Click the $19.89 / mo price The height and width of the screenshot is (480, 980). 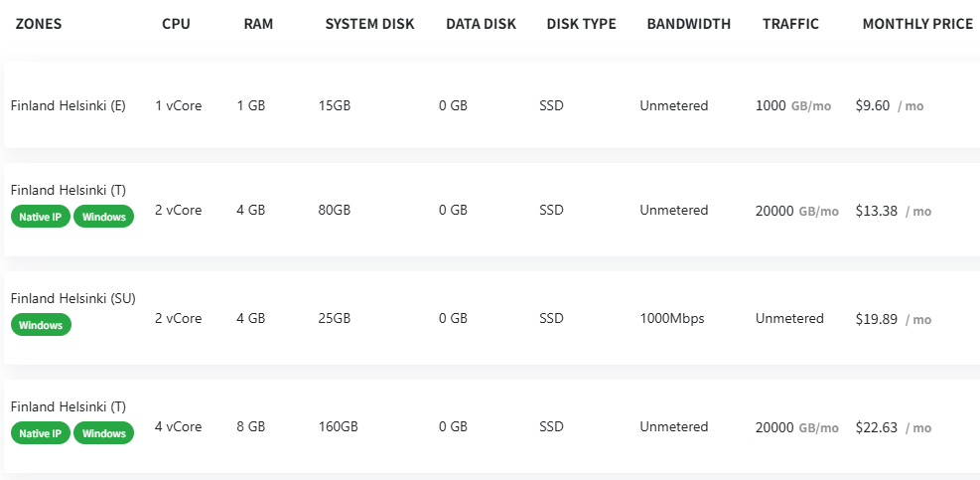(893, 319)
